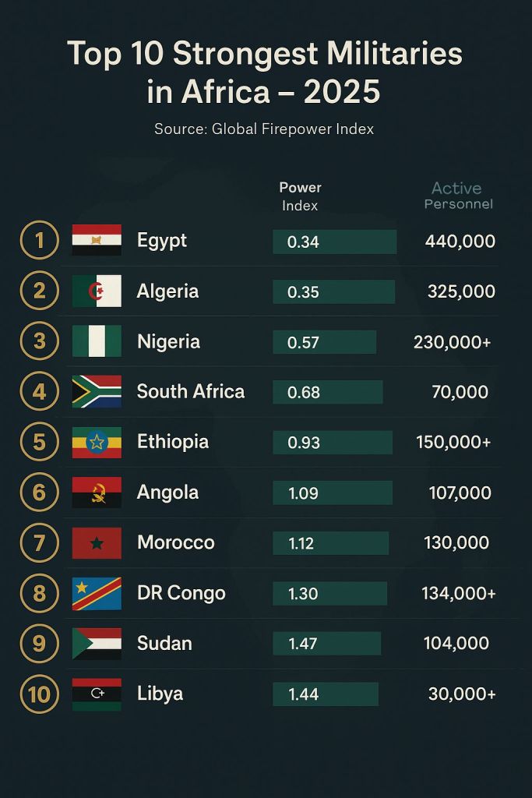Click the rank 1 circle badge
This screenshot has height=798, width=532.
click(39, 240)
